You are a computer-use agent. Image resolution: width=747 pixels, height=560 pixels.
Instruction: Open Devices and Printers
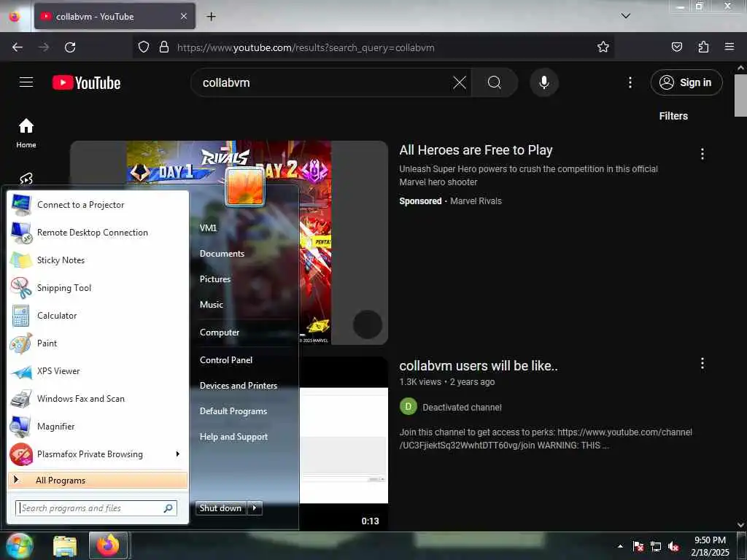[x=239, y=386]
